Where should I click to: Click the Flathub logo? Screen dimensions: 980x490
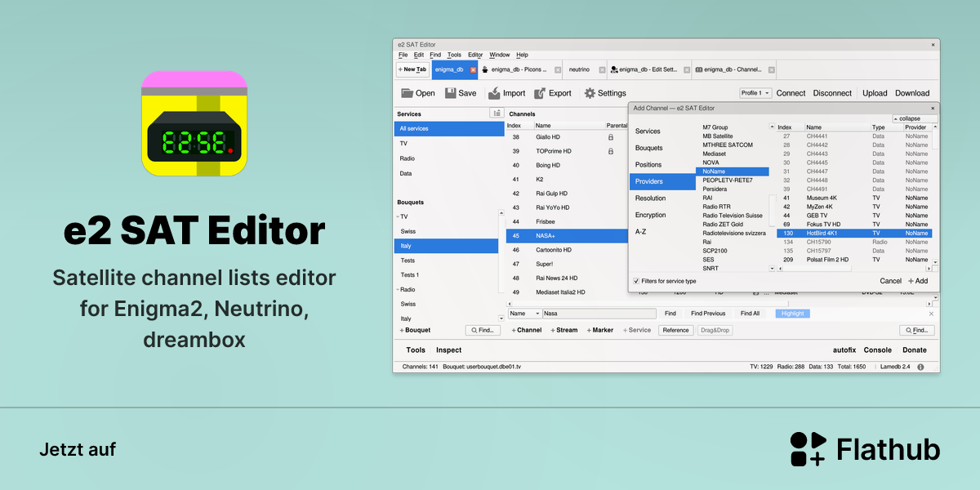[x=865, y=449]
